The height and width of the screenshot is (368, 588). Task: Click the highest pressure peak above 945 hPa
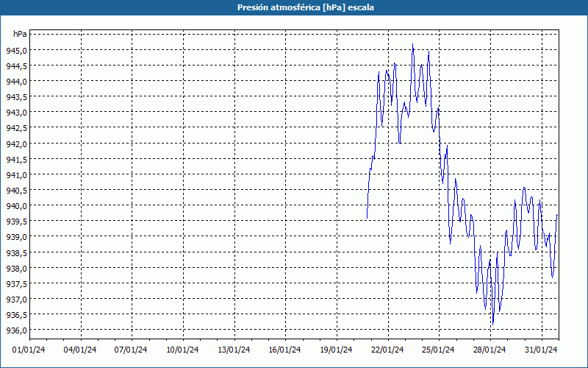412,44
